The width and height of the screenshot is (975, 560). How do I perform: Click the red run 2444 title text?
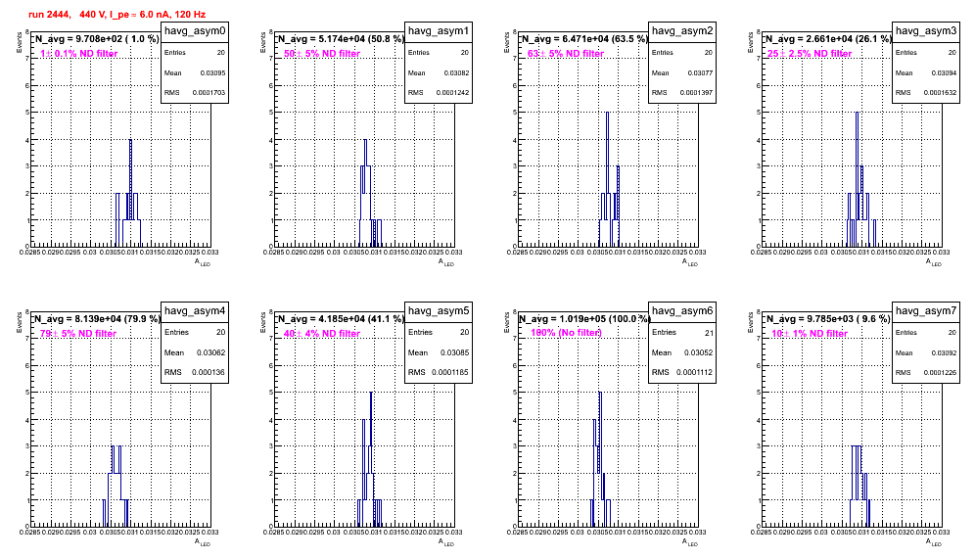[x=116, y=15]
